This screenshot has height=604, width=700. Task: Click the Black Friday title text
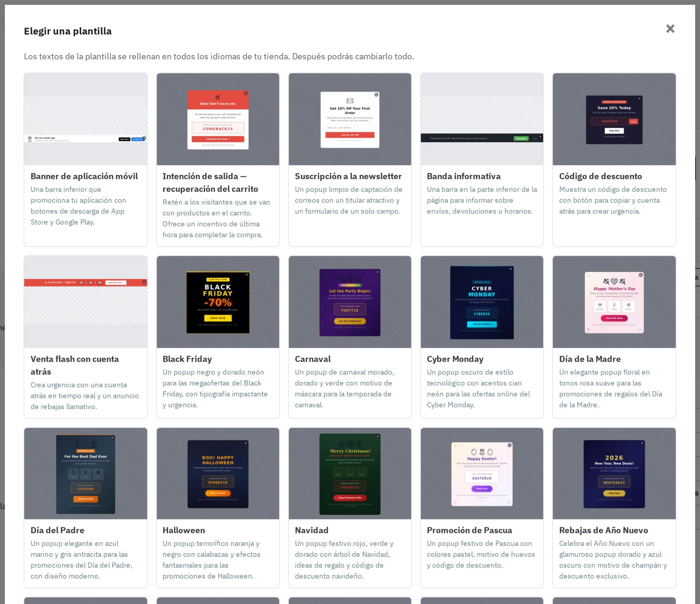[x=187, y=359]
